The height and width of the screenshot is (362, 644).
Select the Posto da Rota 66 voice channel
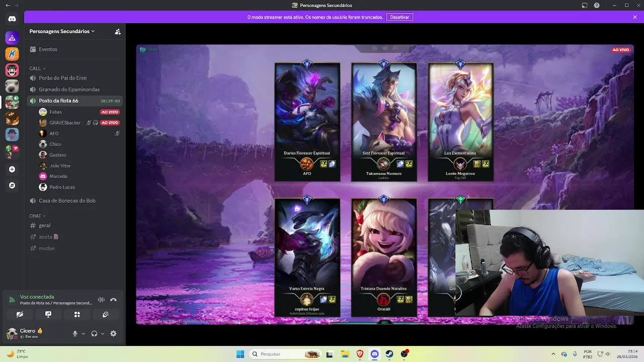75,101
